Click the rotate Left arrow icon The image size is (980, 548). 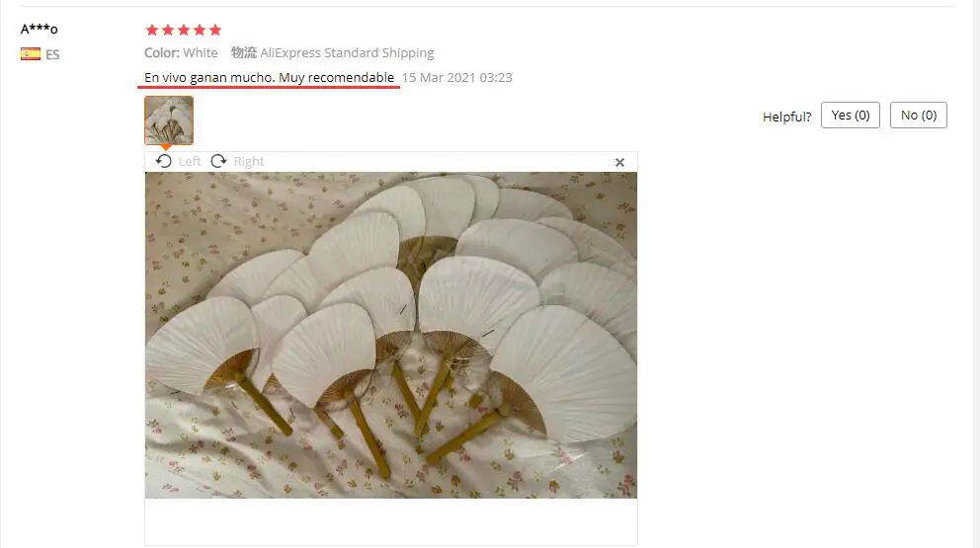click(x=164, y=161)
